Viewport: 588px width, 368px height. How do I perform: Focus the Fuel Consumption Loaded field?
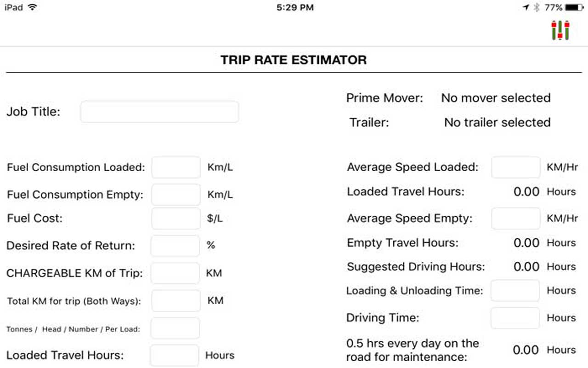(176, 167)
